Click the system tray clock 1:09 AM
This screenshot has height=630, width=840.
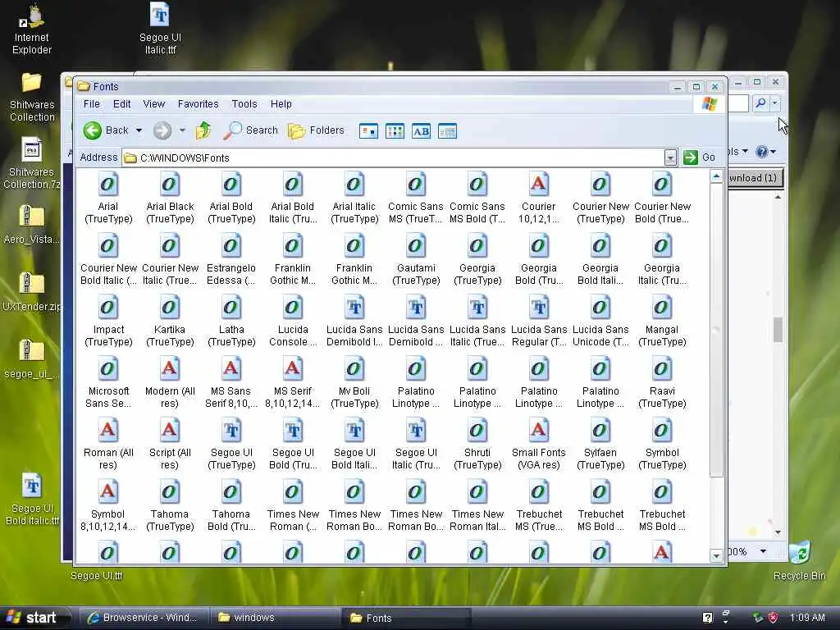coord(807,618)
